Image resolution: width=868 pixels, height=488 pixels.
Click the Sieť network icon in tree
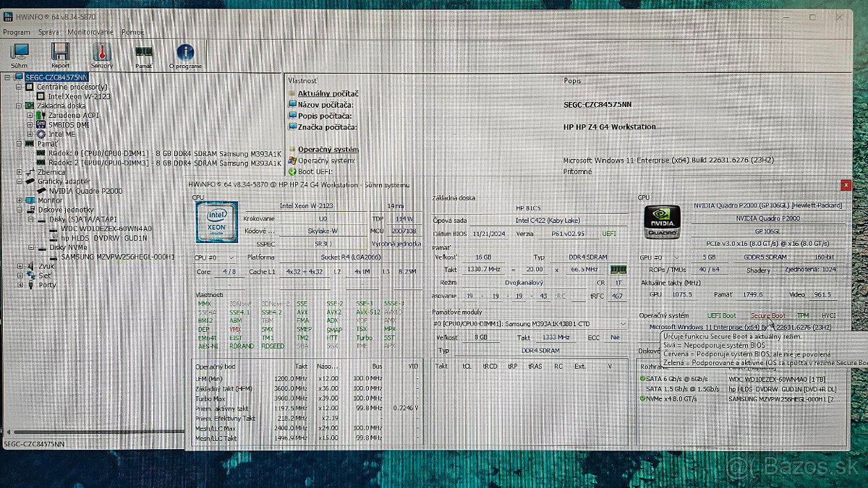coord(30,275)
